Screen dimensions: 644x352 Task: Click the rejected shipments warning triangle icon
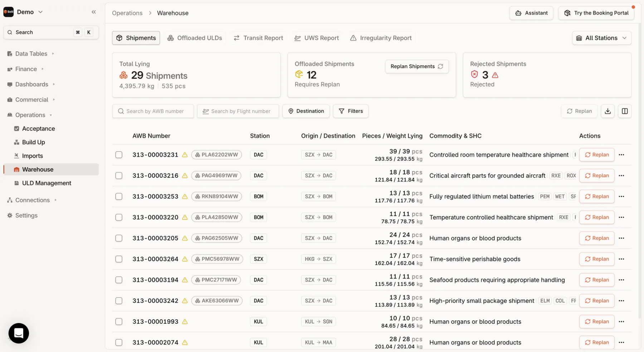[x=495, y=75]
